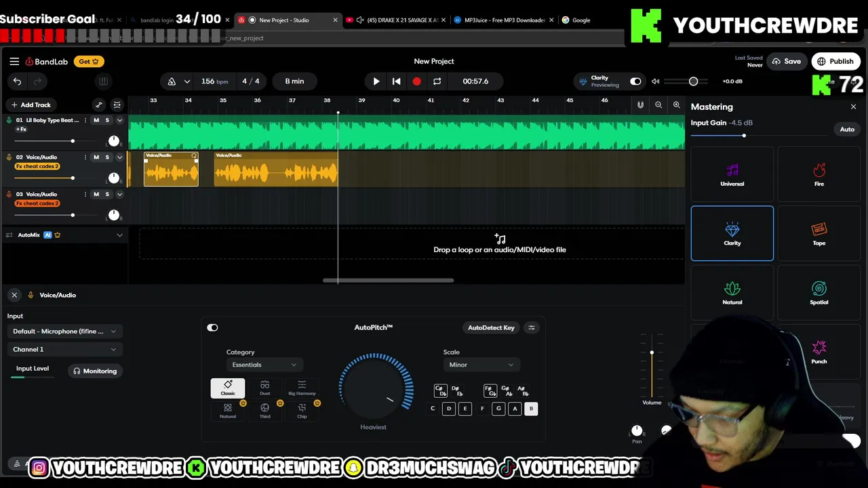Select the Natural mastering preset

coord(732,293)
